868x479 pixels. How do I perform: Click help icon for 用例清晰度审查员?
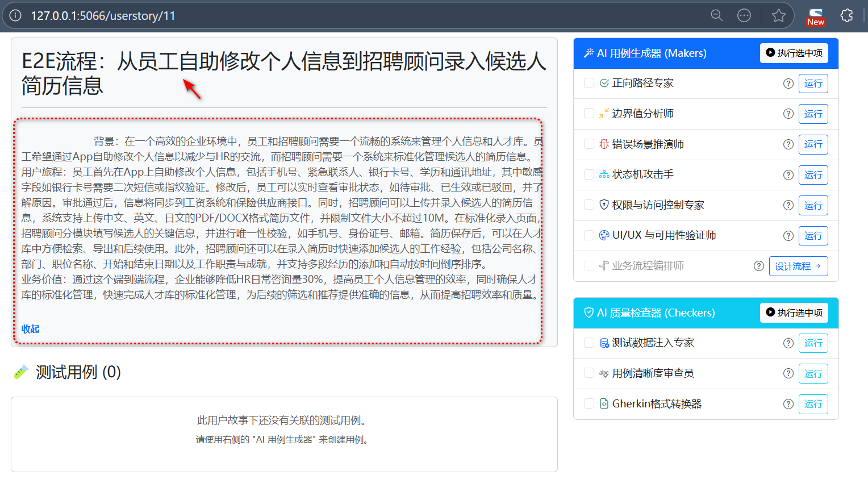788,373
